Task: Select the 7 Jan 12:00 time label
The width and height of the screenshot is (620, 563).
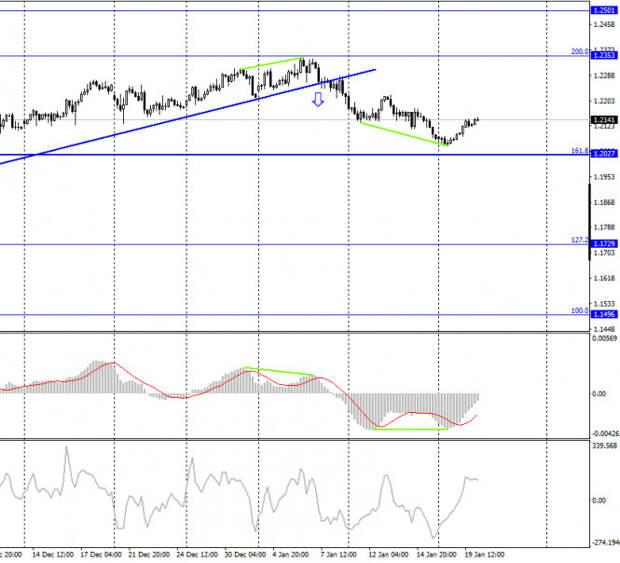Action: (x=337, y=553)
